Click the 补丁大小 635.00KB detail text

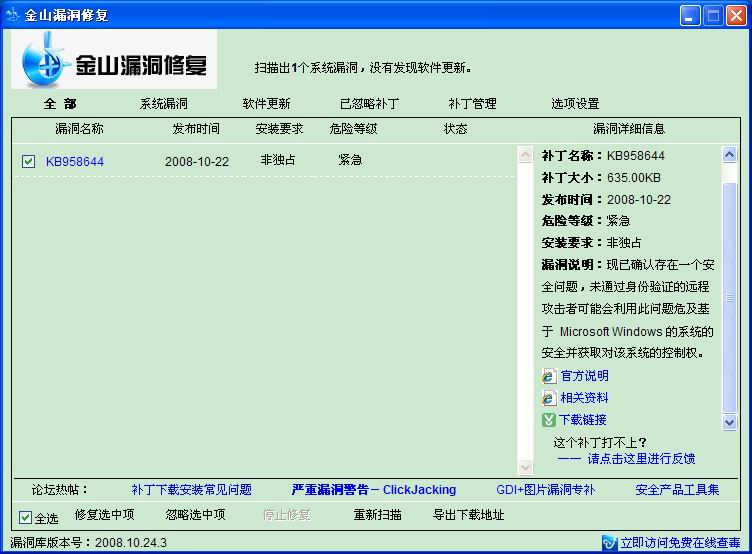click(x=601, y=177)
